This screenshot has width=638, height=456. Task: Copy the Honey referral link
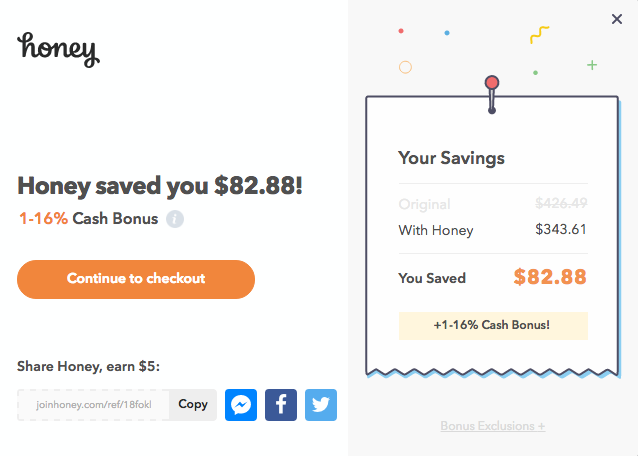pos(193,404)
